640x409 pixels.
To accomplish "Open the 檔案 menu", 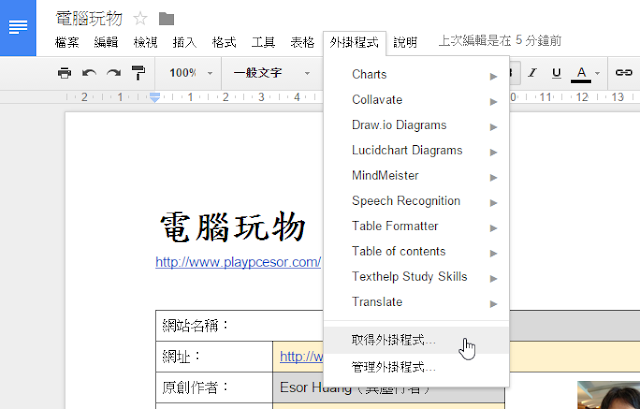I will click(x=67, y=42).
